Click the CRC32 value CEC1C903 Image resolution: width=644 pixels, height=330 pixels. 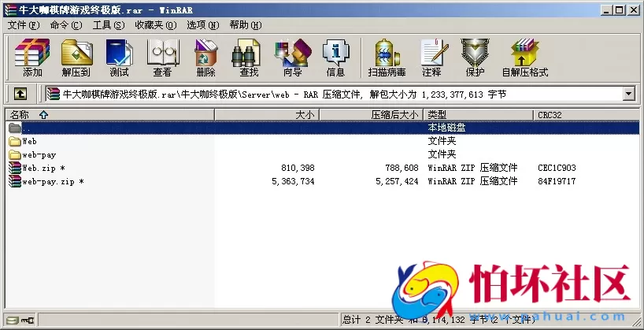point(557,168)
